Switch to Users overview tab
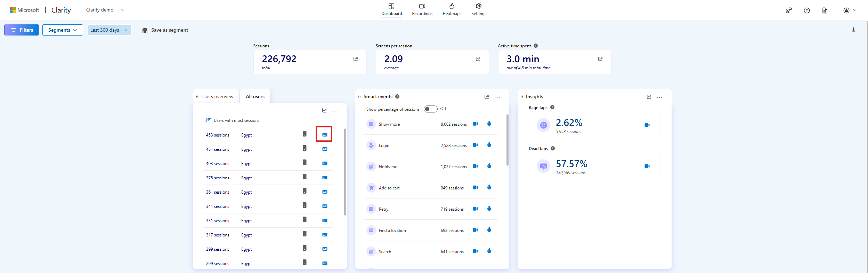868x273 pixels. coord(217,96)
